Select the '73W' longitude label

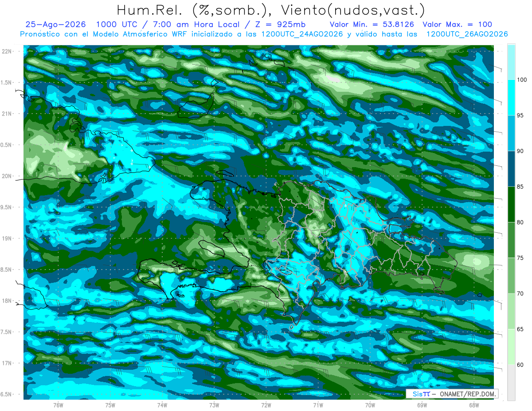[214, 405]
